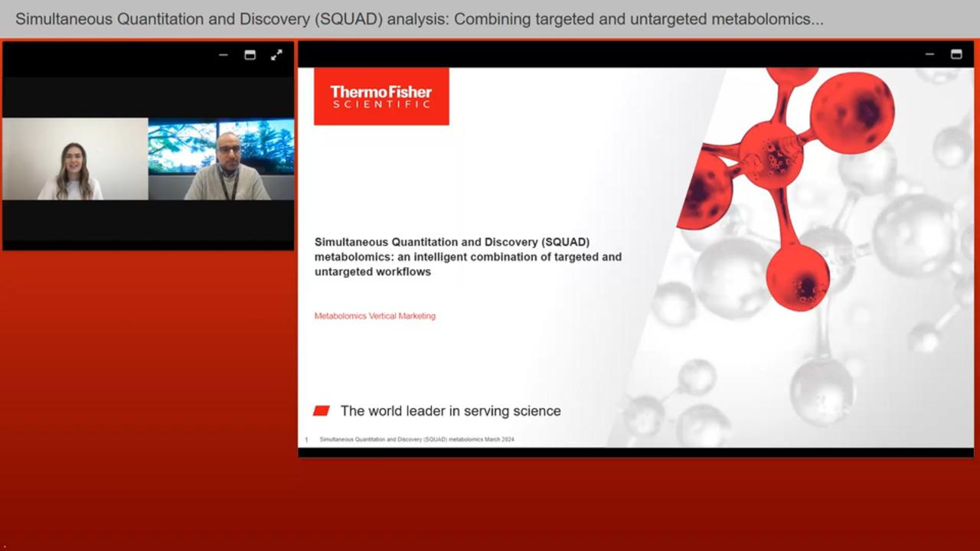This screenshot has height=551, width=980.
Task: Click the Thermo Fisher Scientific logo
Action: click(x=381, y=96)
